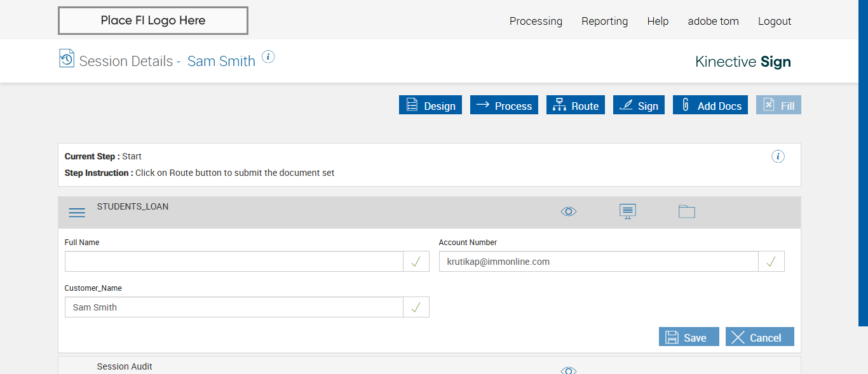The width and height of the screenshot is (868, 374).
Task: Open the monitor icon in STUDENTS_LOAN header
Action: [628, 211]
